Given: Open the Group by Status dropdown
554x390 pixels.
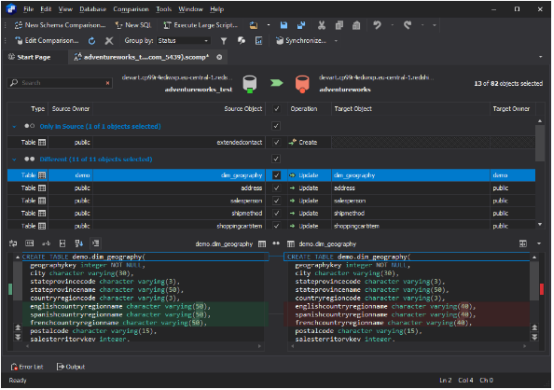Looking at the screenshot, I should point(183,41).
